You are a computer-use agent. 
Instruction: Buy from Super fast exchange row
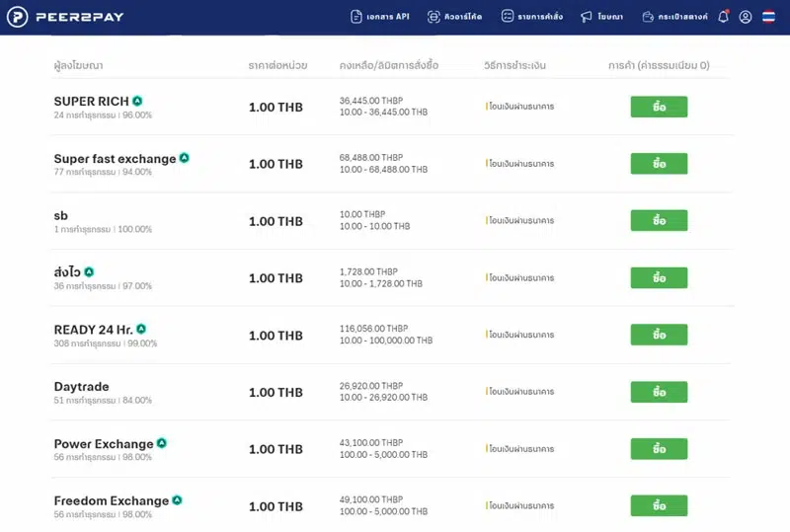pos(659,164)
